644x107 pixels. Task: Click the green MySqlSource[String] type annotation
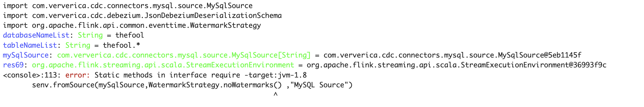[184, 55]
